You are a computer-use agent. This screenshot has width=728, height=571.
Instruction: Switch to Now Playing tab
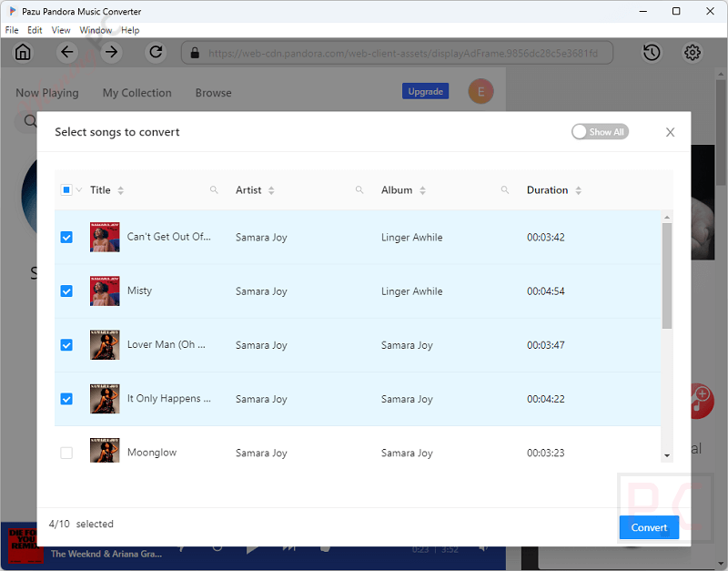(47, 93)
